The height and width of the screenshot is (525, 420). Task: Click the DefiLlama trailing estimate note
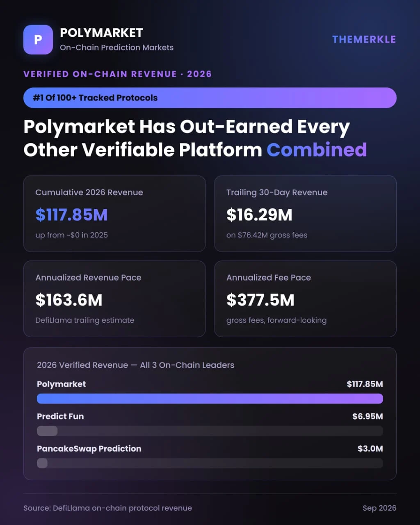[84, 320]
